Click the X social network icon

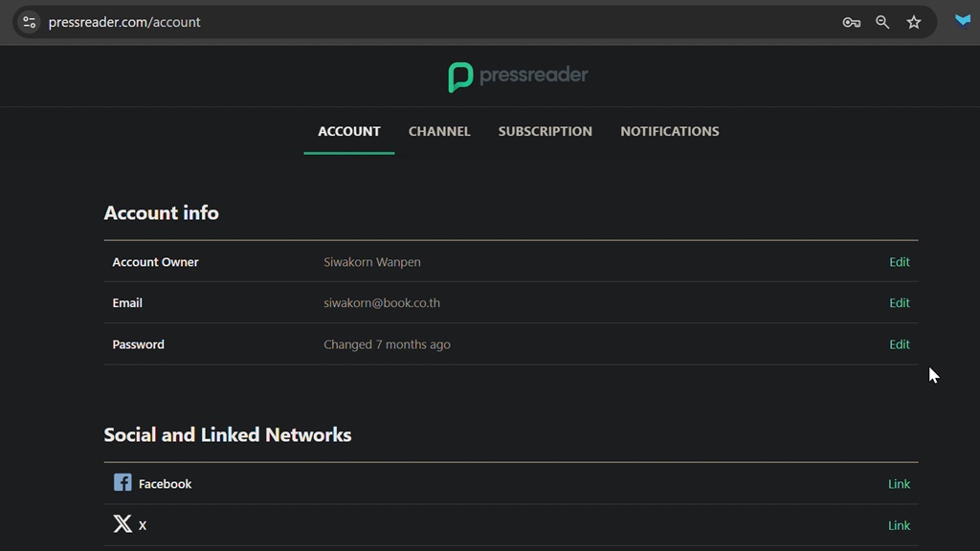[x=122, y=524]
